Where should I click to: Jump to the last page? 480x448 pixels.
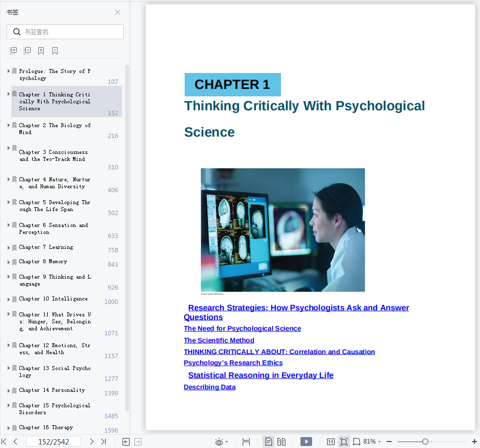[x=103, y=442]
